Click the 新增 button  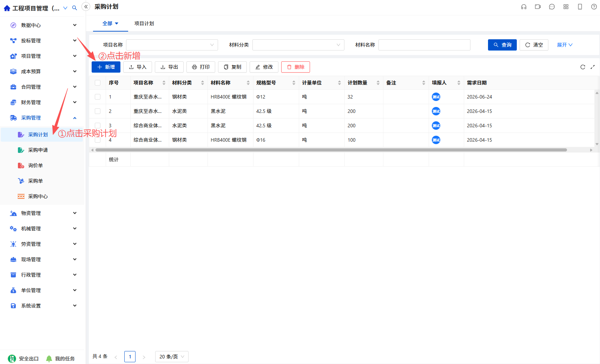tap(106, 67)
